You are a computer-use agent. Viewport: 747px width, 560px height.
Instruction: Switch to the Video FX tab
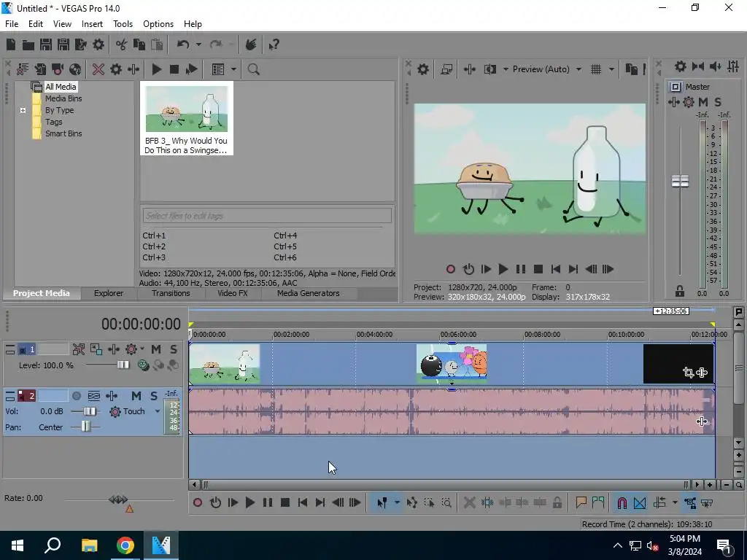coord(233,293)
